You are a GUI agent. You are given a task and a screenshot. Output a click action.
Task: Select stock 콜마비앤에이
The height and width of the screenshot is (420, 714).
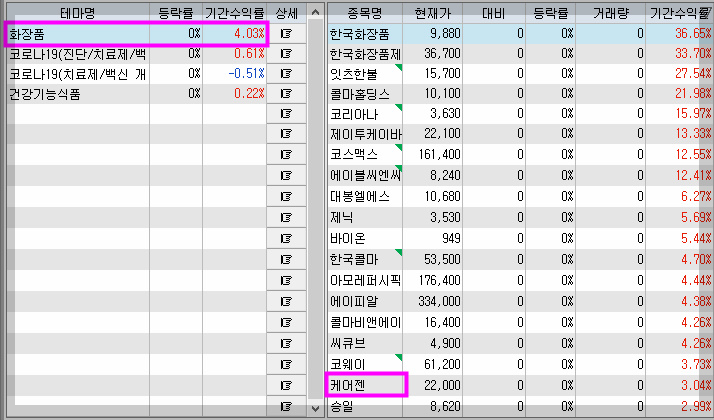(x=365, y=322)
